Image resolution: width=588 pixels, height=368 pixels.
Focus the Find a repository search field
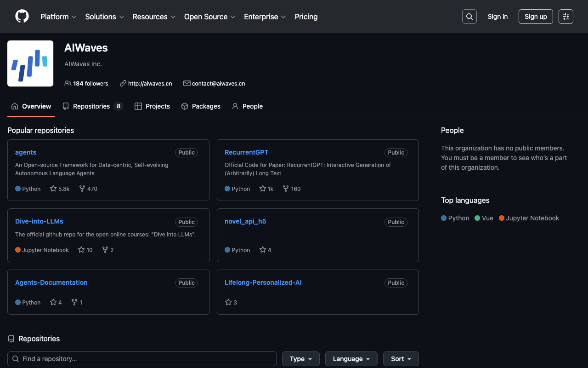coord(142,359)
